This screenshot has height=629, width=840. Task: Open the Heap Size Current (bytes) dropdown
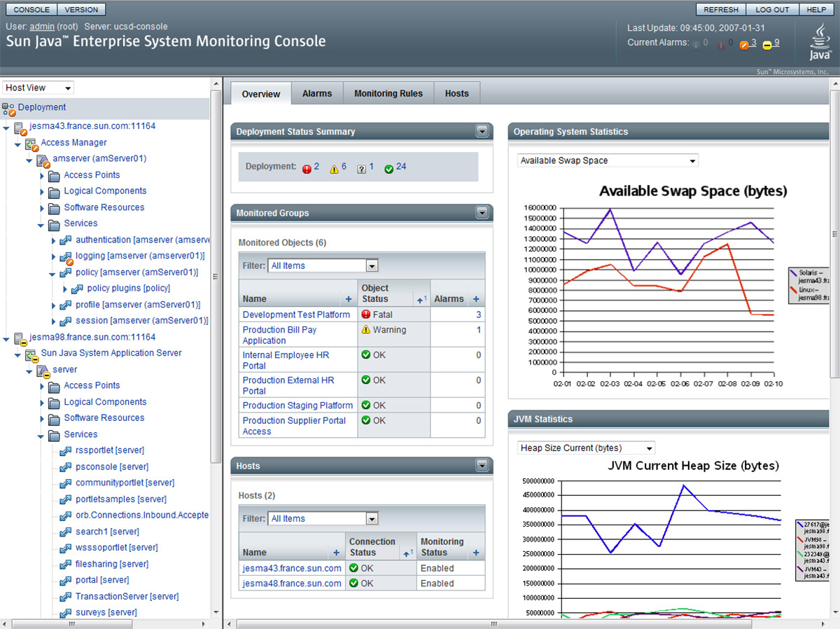(586, 448)
